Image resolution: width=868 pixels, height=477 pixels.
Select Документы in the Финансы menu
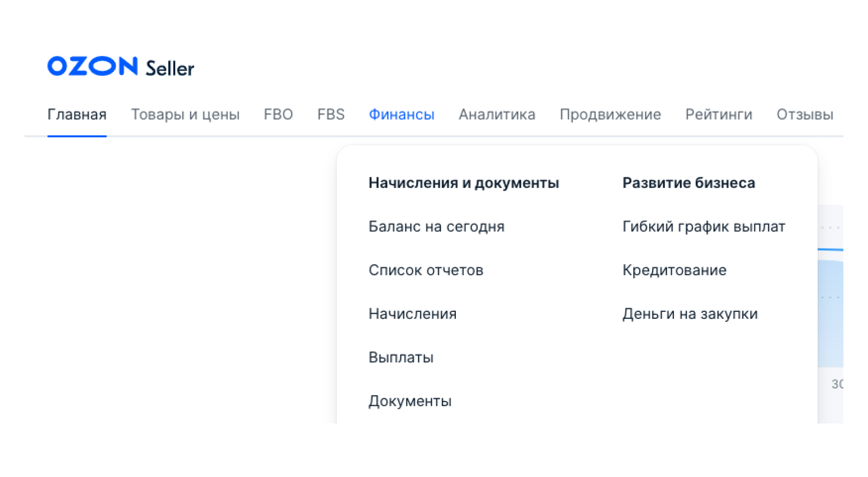tap(410, 401)
